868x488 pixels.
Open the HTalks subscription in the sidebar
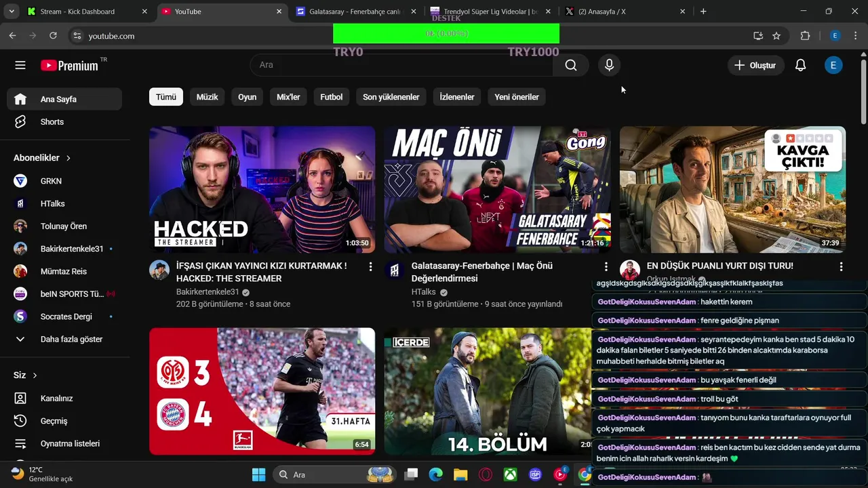64,203
